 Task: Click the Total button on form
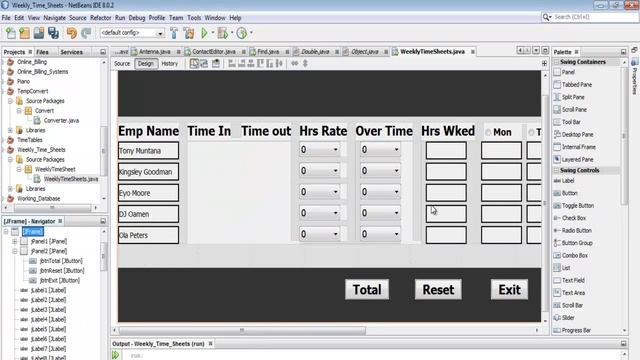pos(367,290)
